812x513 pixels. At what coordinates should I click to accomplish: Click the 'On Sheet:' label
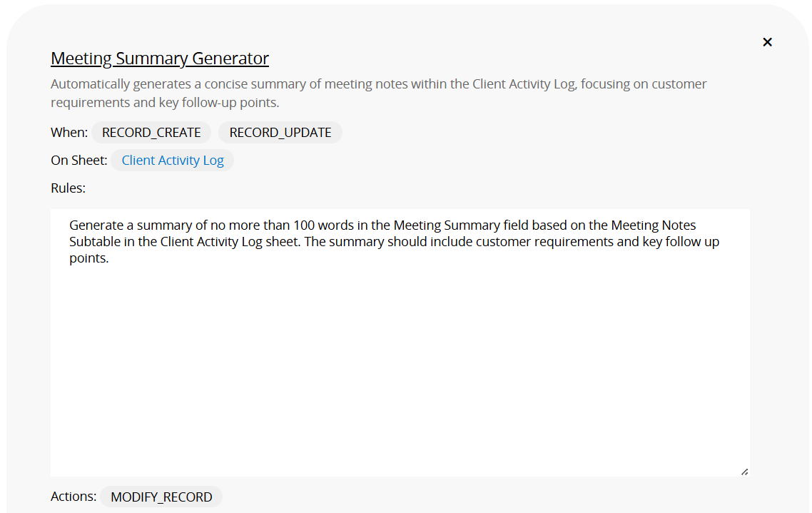pos(79,161)
